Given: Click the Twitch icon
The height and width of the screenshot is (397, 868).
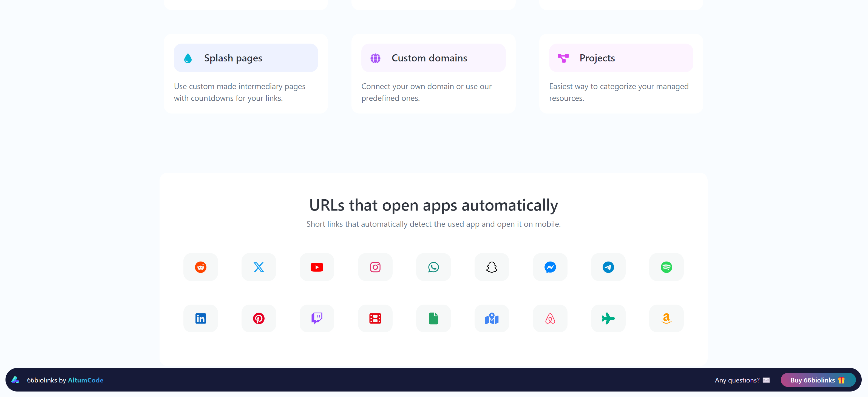Looking at the screenshot, I should tap(317, 318).
